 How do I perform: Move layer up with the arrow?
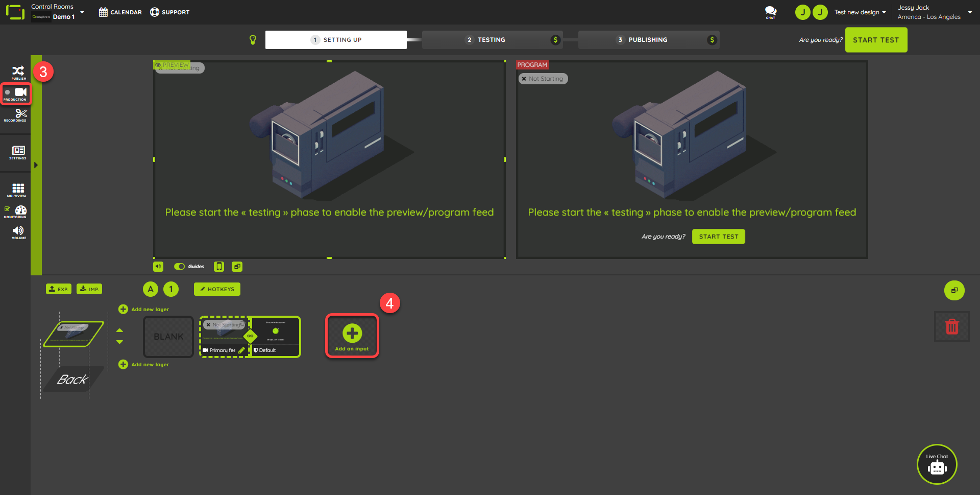point(119,331)
